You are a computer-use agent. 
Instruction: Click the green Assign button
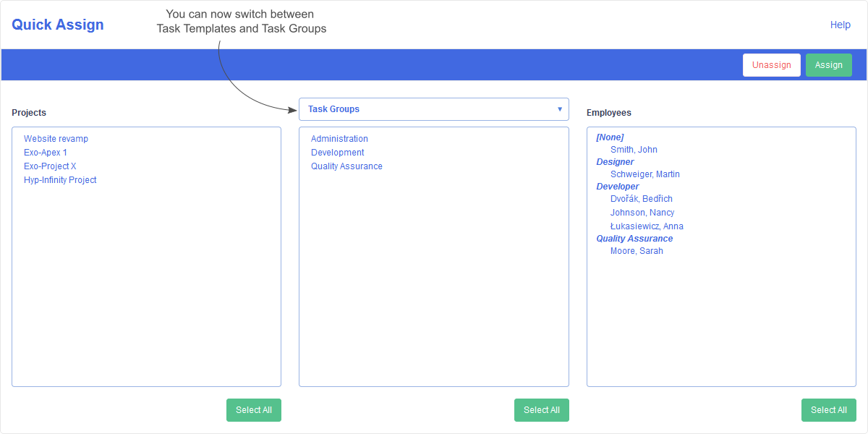tap(829, 65)
